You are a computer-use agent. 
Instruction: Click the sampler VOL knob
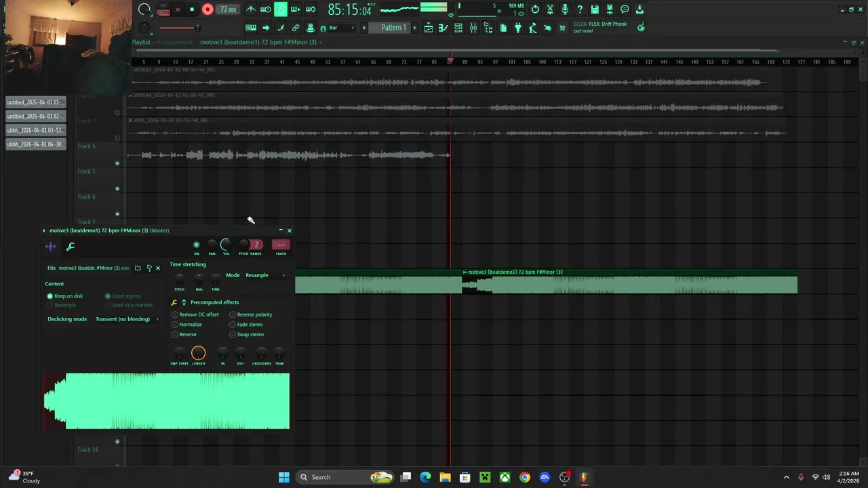226,244
